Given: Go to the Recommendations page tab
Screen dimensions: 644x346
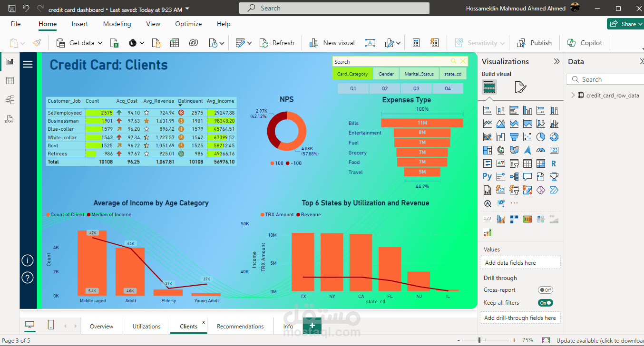Looking at the screenshot, I should [240, 326].
